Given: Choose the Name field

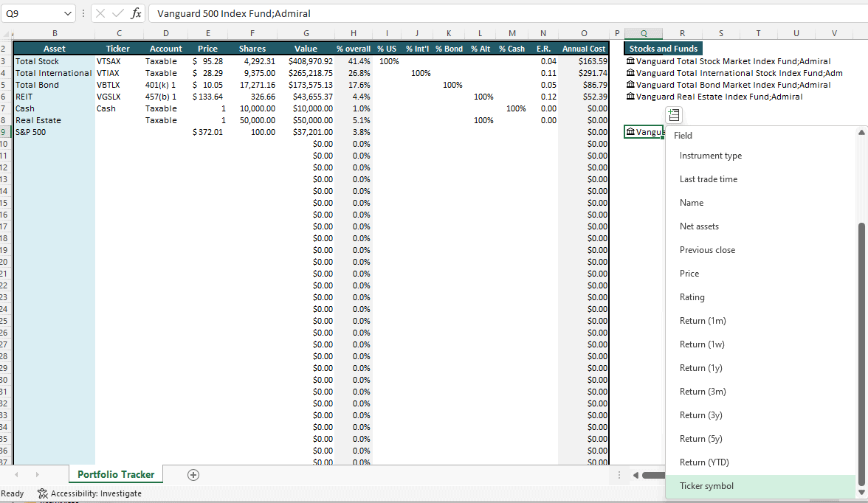Looking at the screenshot, I should (x=760, y=203).
